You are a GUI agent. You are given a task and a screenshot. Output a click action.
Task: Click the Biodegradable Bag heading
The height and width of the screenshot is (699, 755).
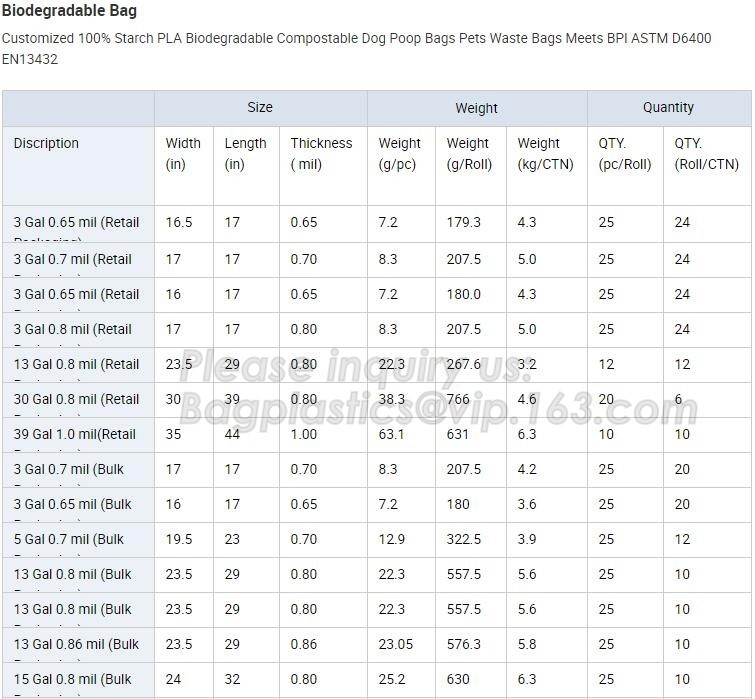coord(69,11)
